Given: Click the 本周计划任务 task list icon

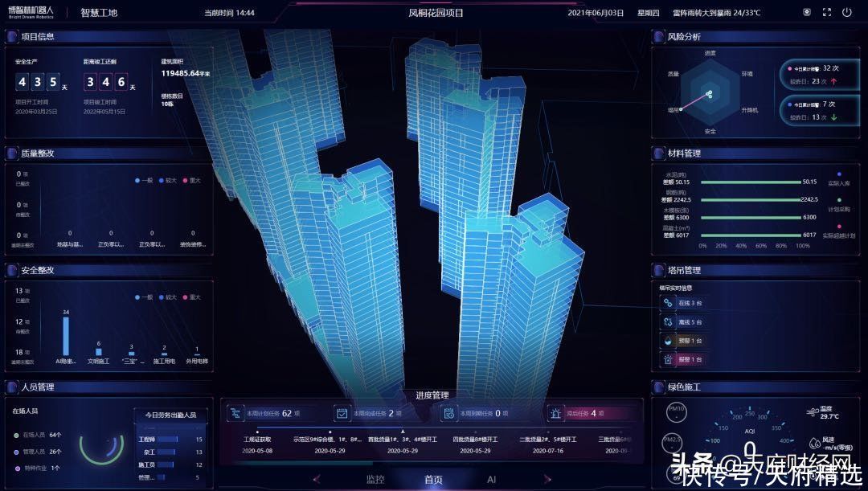Looking at the screenshot, I should 235,413.
